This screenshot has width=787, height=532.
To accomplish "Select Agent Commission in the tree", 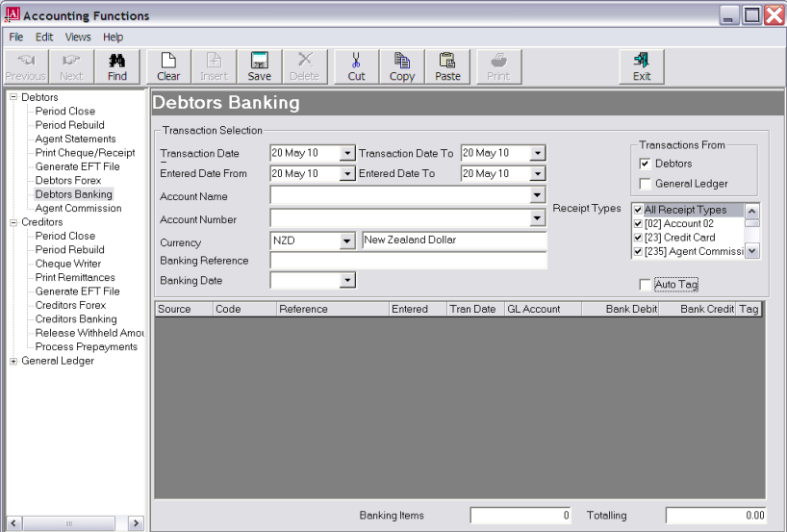I will (78, 209).
